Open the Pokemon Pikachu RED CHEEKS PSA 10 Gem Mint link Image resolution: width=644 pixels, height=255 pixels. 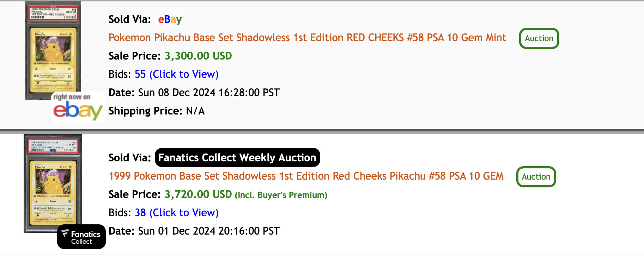pyautogui.click(x=307, y=38)
